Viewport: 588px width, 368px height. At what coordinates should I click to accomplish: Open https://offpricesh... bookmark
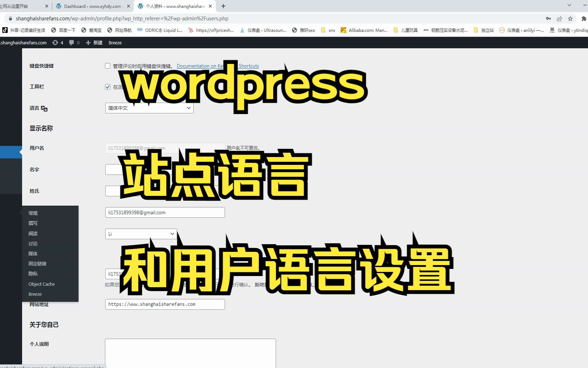click(x=211, y=30)
